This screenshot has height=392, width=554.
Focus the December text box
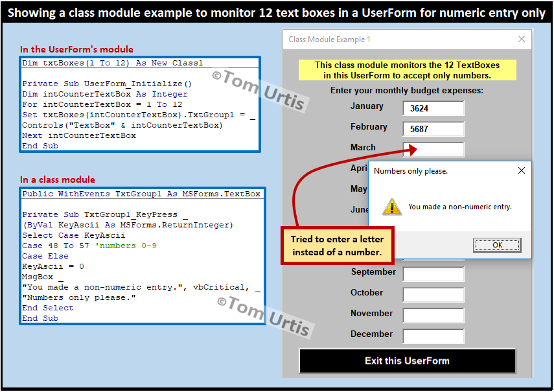point(433,336)
